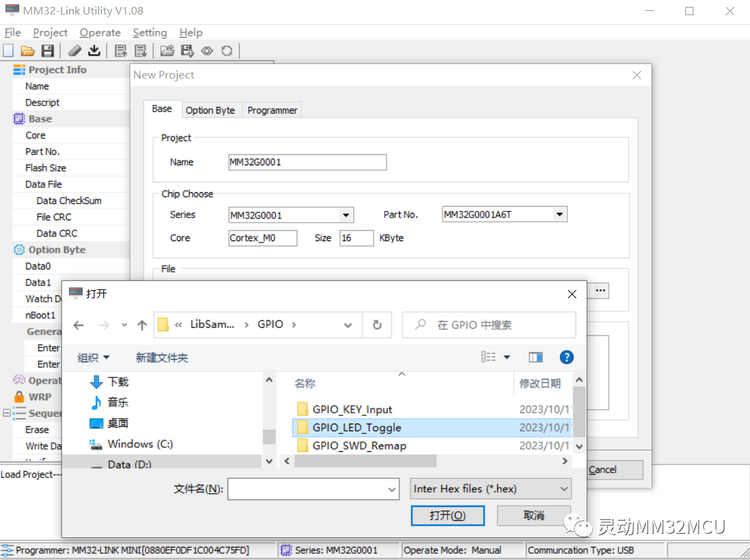The height and width of the screenshot is (560, 750).
Task: Toggle the preview pane icon
Action: [x=536, y=357]
